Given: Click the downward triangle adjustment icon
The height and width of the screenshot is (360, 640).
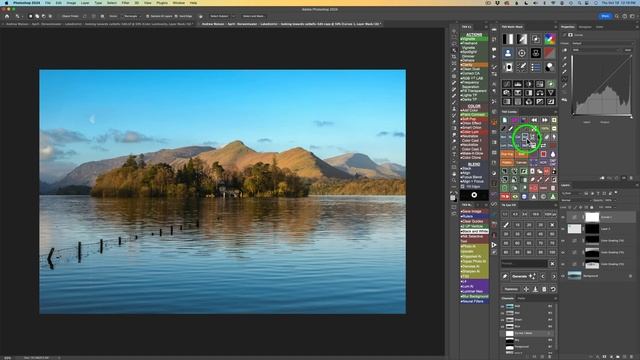Looking at the screenshot, I should click(x=551, y=93).
